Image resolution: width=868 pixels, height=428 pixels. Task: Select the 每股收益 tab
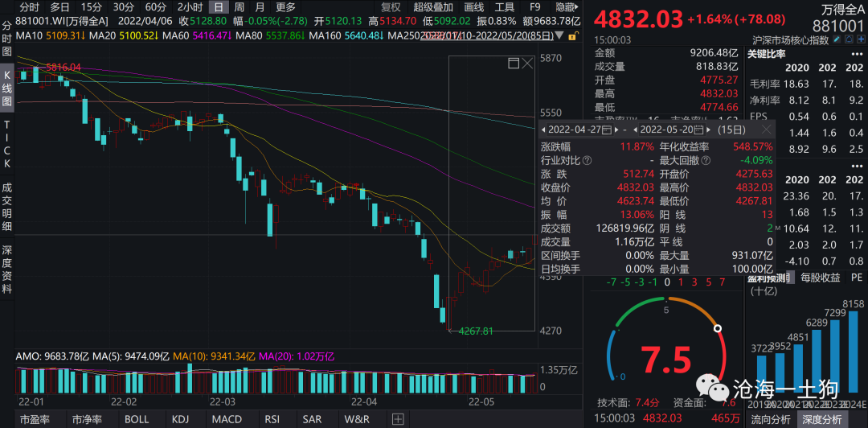(821, 277)
